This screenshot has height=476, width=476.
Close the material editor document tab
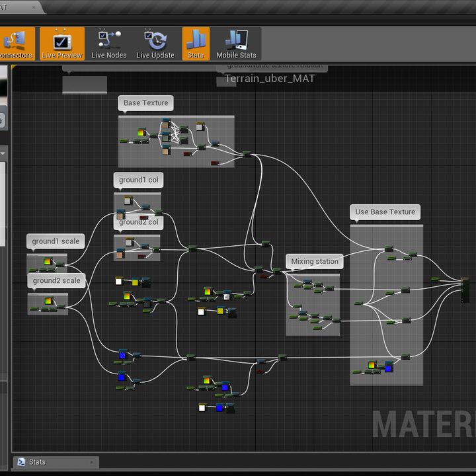pos(34,7)
